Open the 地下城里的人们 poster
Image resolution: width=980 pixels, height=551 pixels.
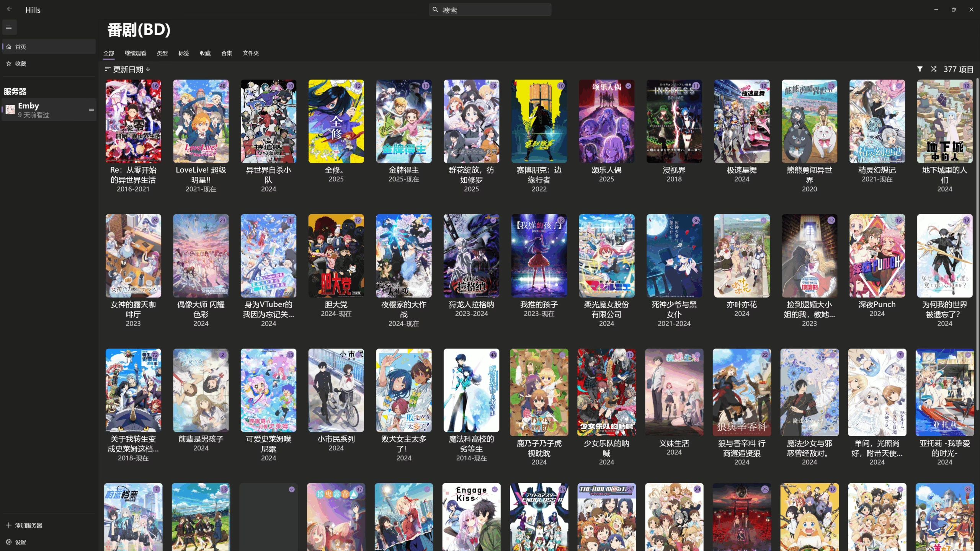tap(945, 121)
